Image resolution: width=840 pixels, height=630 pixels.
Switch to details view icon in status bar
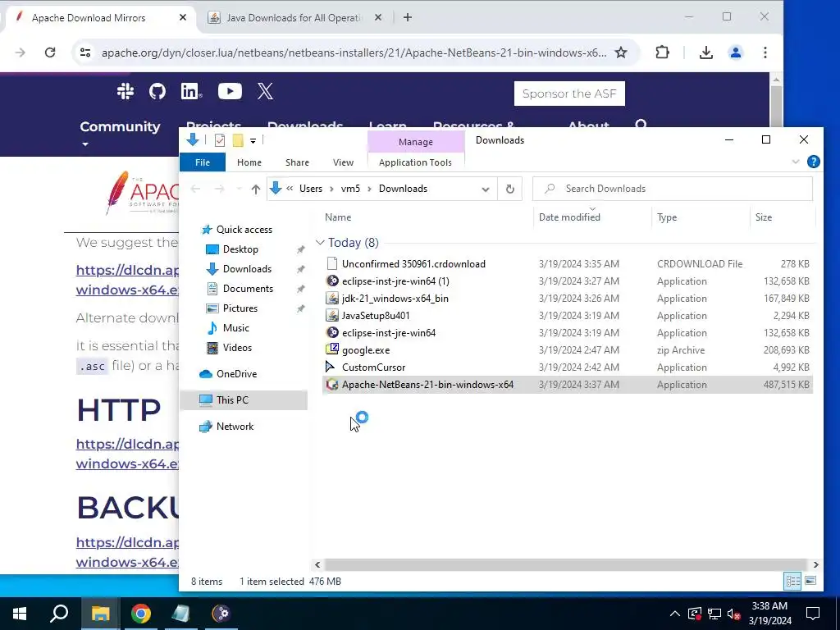(793, 581)
